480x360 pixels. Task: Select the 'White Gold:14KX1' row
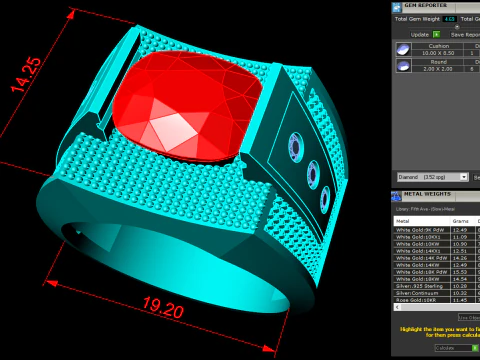pos(437,251)
